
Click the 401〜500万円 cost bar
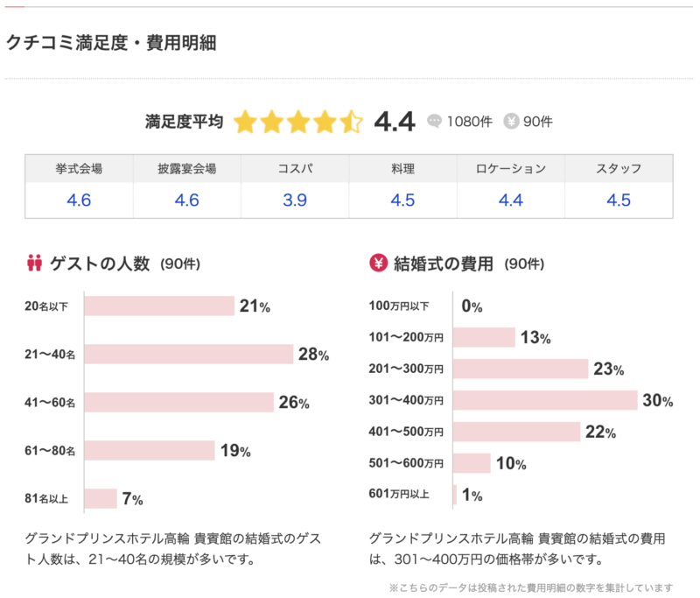tap(518, 432)
